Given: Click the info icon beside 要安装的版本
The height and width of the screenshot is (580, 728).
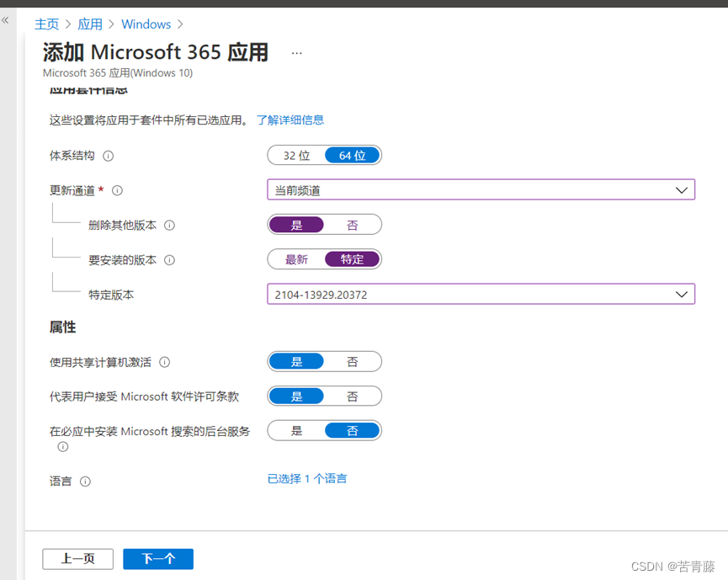Looking at the screenshot, I should pos(169,260).
